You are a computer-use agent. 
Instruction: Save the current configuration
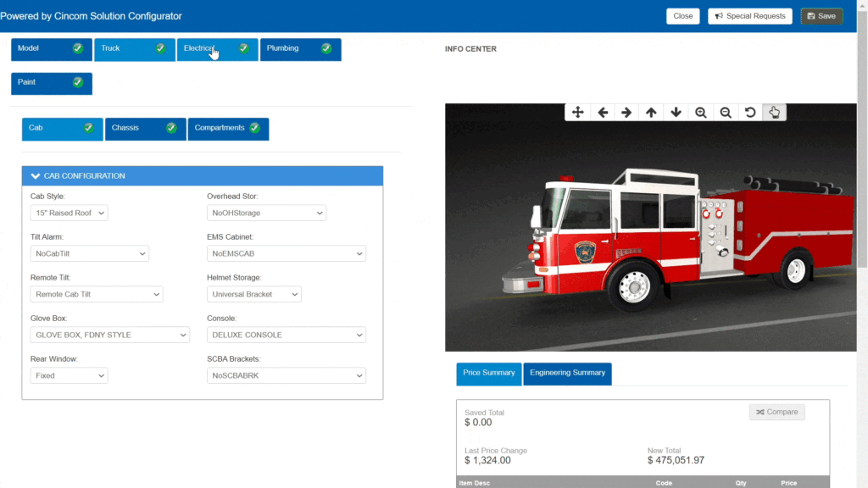pos(821,15)
